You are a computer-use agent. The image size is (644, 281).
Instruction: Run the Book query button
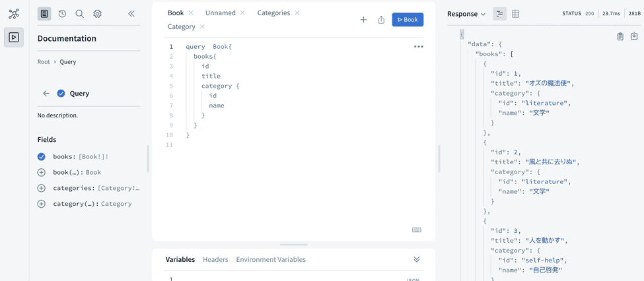pyautogui.click(x=407, y=20)
